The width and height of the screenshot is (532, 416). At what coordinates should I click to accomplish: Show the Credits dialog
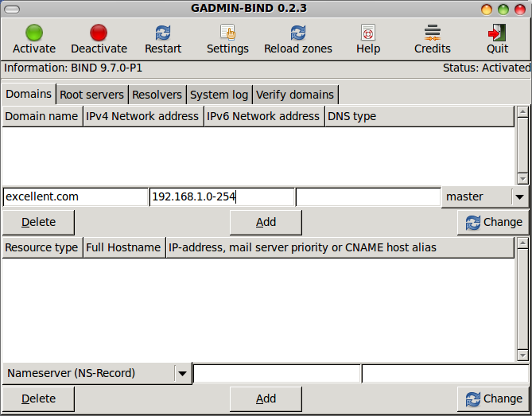(x=433, y=33)
